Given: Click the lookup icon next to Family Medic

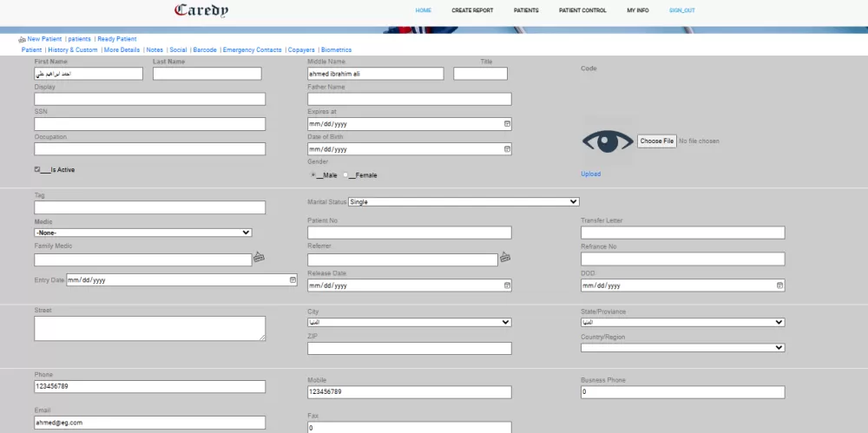Looking at the screenshot, I should click(x=259, y=258).
